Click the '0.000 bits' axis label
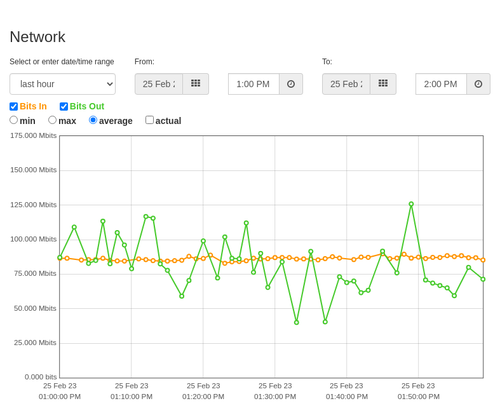500x403 pixels. 41,377
